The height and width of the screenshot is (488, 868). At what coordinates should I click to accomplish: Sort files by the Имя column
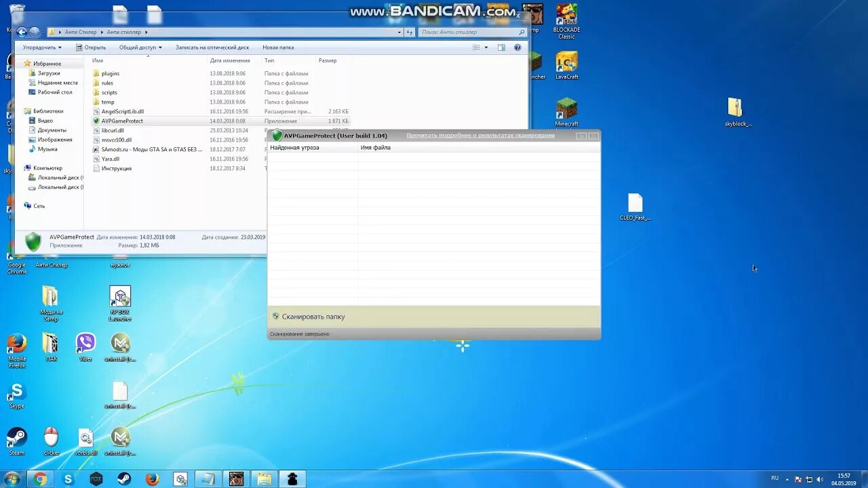(x=98, y=60)
